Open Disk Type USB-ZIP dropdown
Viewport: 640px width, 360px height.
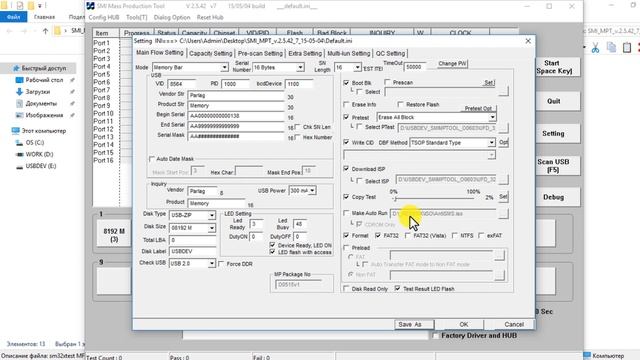click(x=211, y=215)
